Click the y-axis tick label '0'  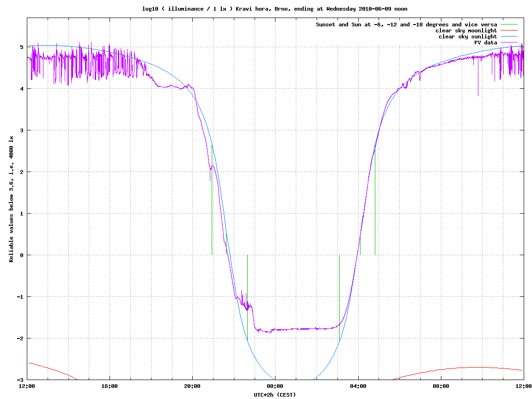point(22,255)
